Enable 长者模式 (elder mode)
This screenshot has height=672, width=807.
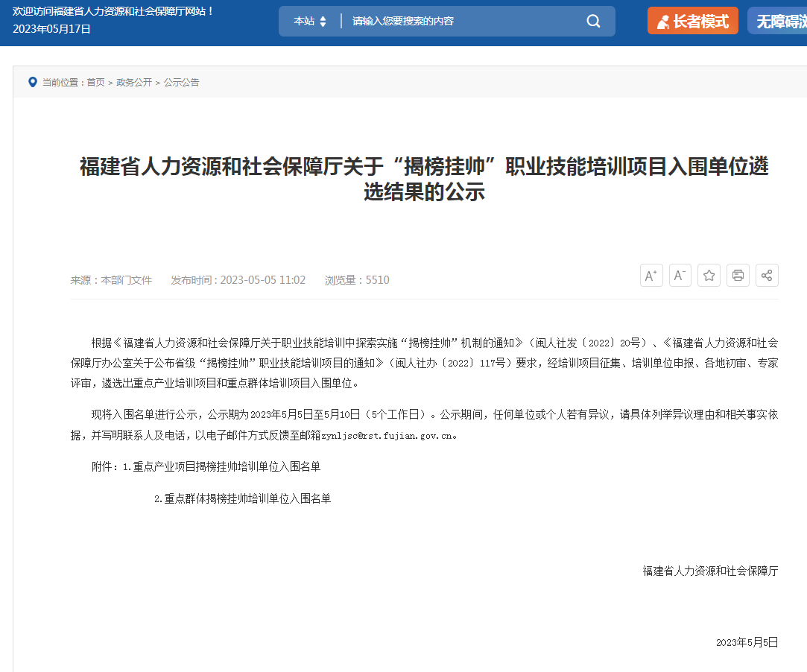tap(692, 21)
